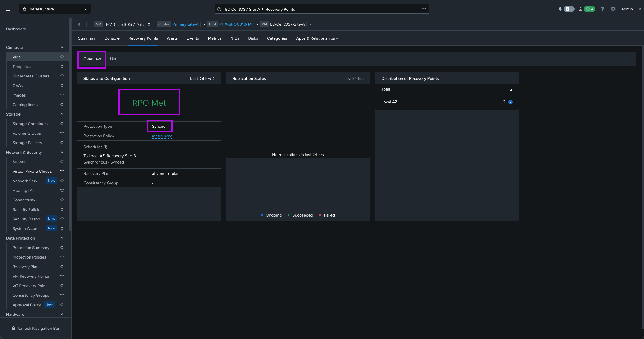Screen dimensions: 644x339
Task: Toggle the Succeeded legend entry
Action: coord(300,215)
